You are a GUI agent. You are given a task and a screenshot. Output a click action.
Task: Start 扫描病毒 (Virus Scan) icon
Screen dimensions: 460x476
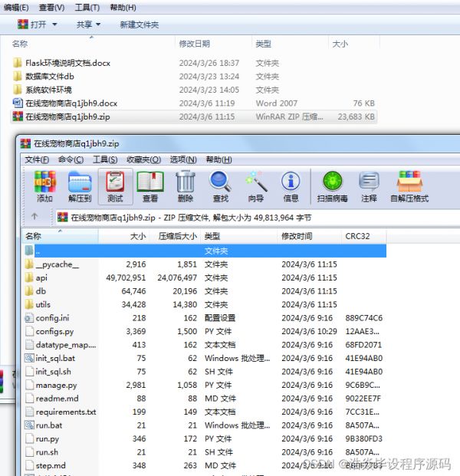pos(332,187)
